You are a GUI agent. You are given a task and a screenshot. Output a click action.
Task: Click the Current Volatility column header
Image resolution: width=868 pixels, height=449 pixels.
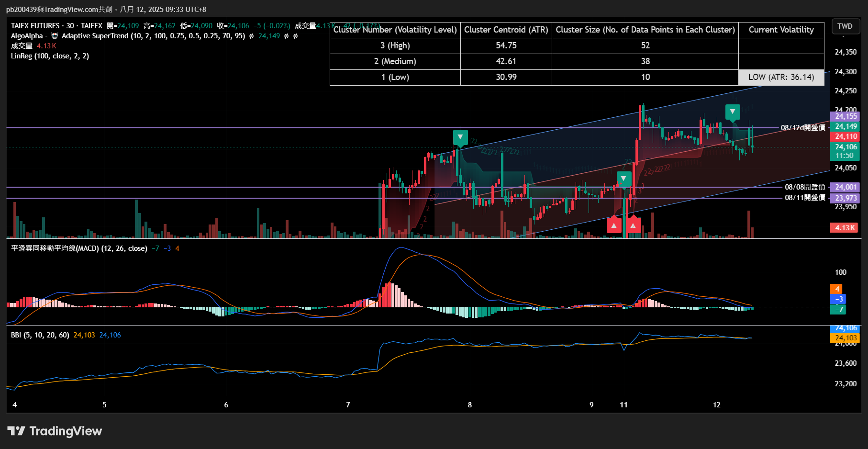tap(781, 30)
